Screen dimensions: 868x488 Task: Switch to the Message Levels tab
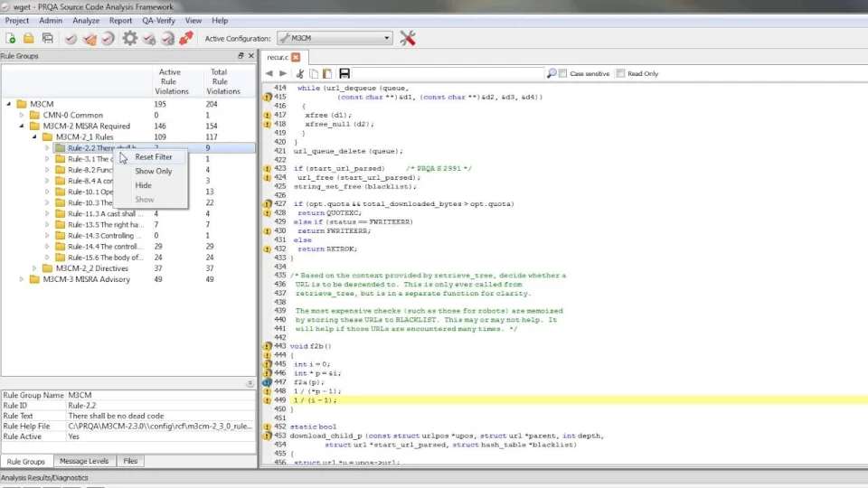click(x=84, y=461)
